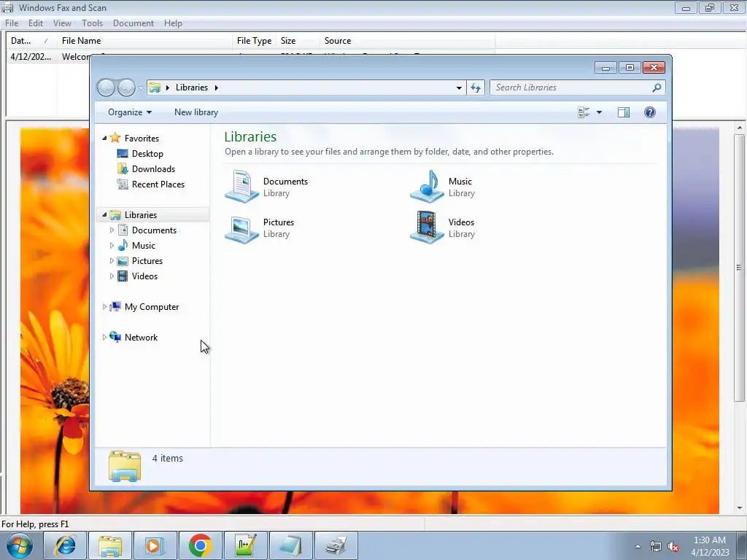747x560 pixels.
Task: Expand the Pictures tree node
Action: (112, 261)
